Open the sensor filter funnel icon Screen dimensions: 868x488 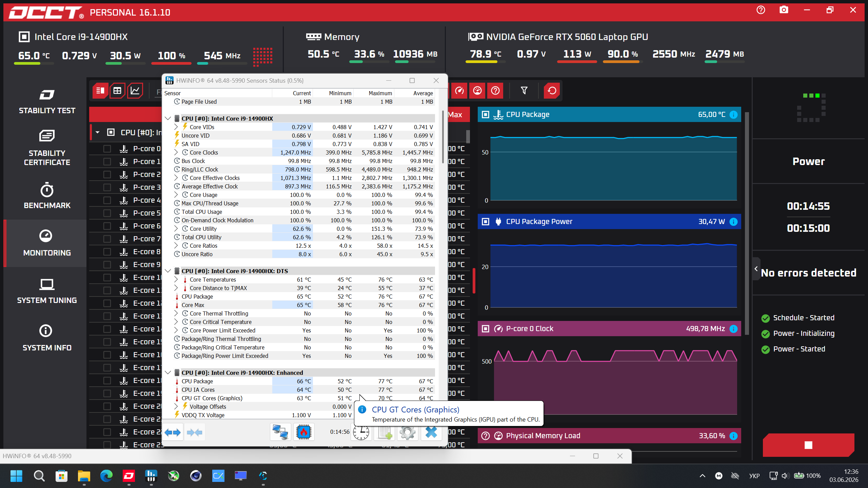pos(524,90)
